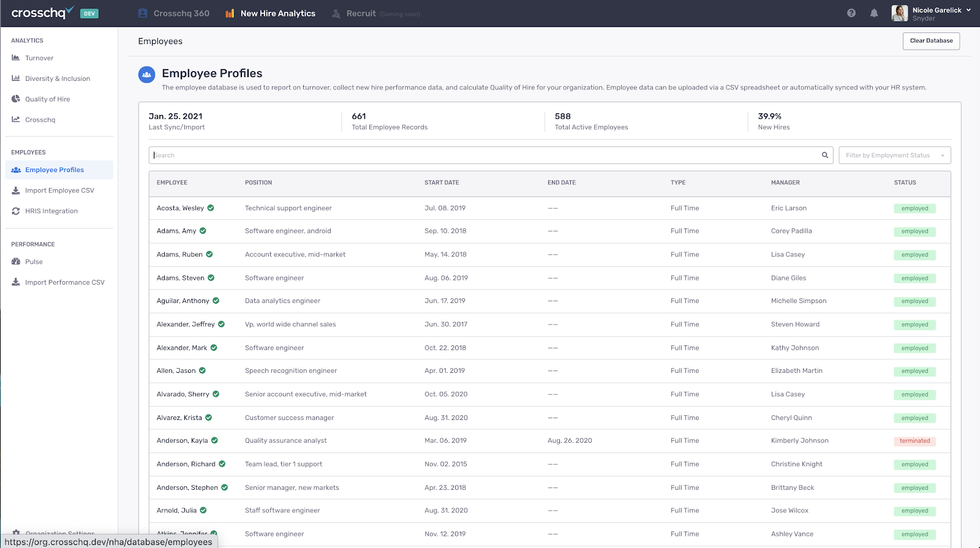Click manager Eric Larson
The image size is (980, 548).
click(x=789, y=208)
